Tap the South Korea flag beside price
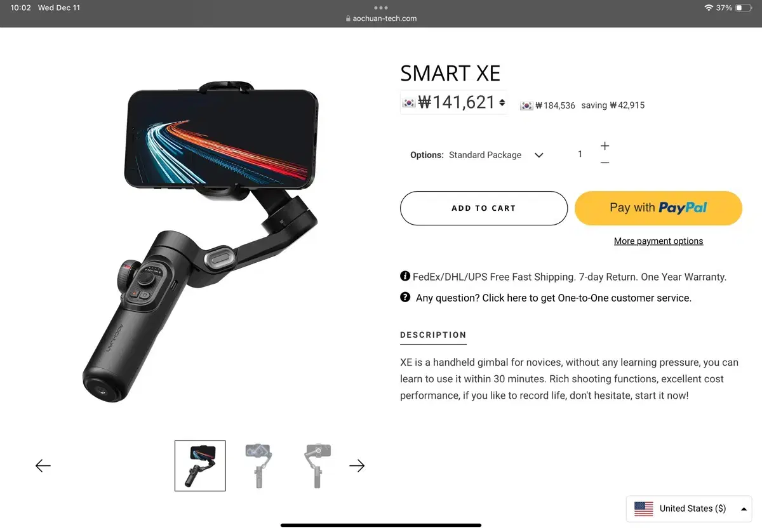Viewport: 762px width, 532px height. (x=409, y=102)
